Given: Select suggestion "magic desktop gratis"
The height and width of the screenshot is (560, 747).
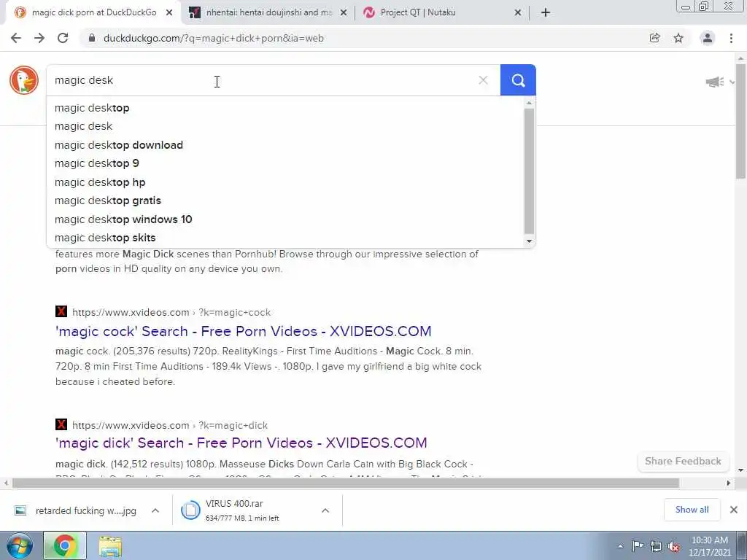Looking at the screenshot, I should [x=285, y=201].
